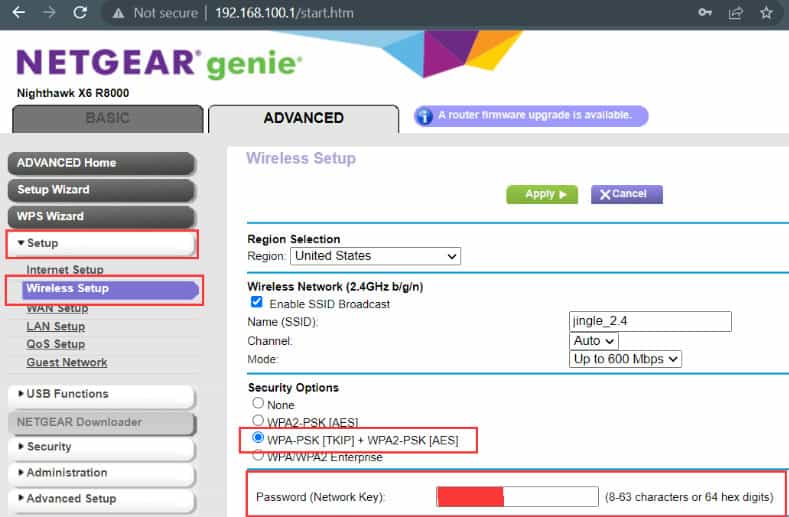
Task: Click the Cancel button
Action: click(626, 194)
